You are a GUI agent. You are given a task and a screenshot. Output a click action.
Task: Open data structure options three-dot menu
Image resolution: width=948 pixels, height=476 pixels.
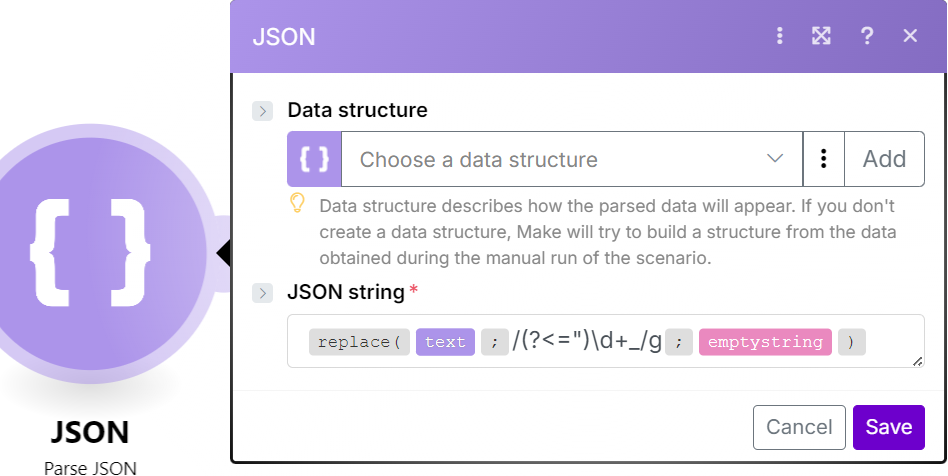point(824,159)
